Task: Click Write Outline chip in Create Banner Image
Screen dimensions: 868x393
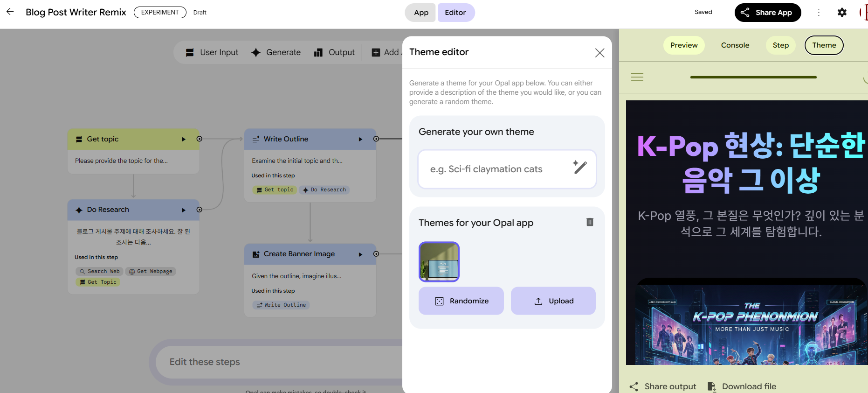Action: (x=281, y=305)
